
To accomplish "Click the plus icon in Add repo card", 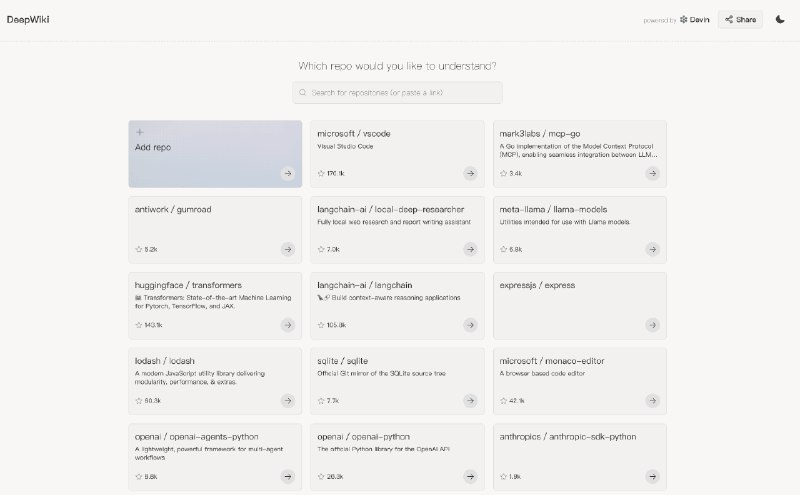I will coord(139,132).
